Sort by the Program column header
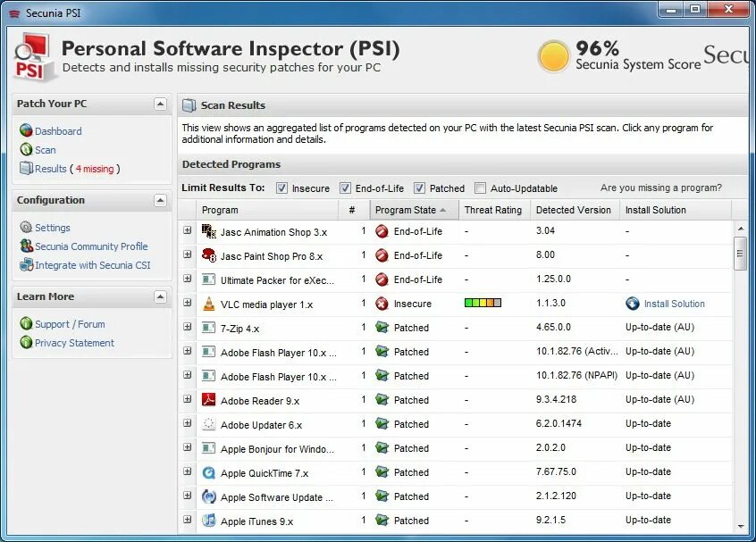Screen dimensions: 756x542 coord(267,210)
